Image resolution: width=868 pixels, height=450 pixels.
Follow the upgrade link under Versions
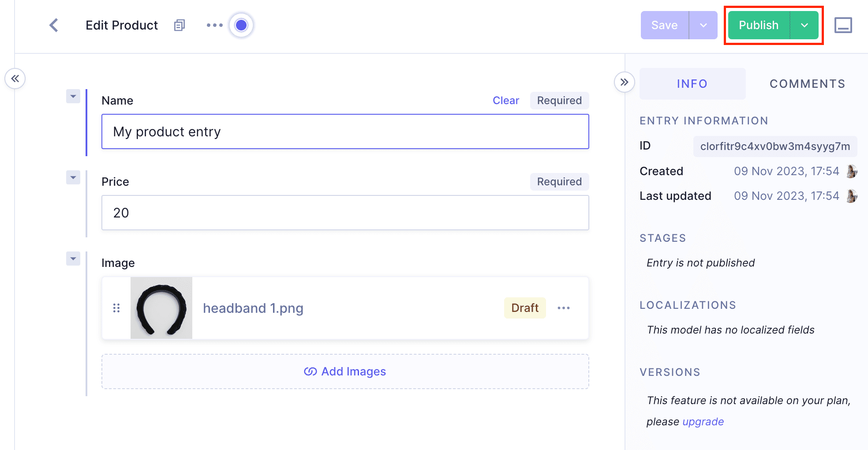703,422
